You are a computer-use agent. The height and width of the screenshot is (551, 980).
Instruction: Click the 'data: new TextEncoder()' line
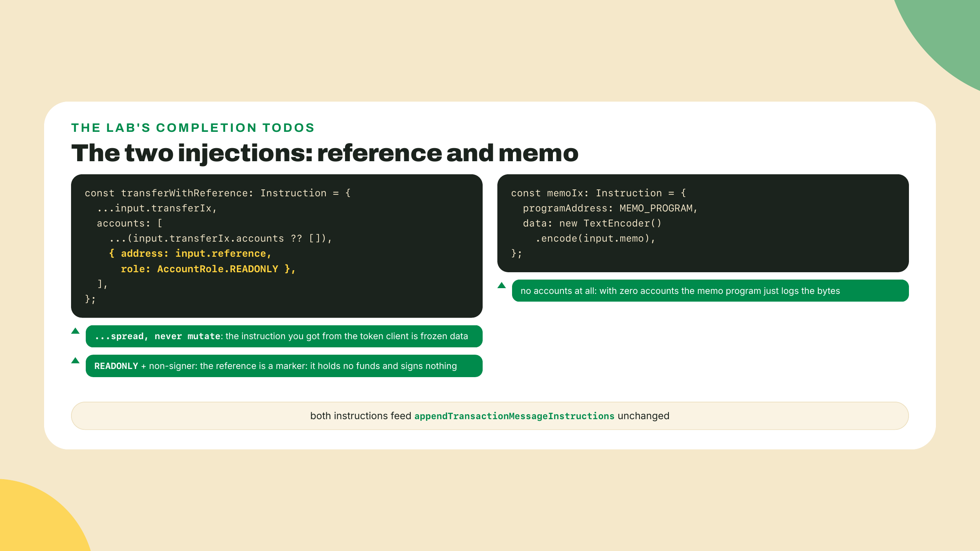[x=592, y=223]
